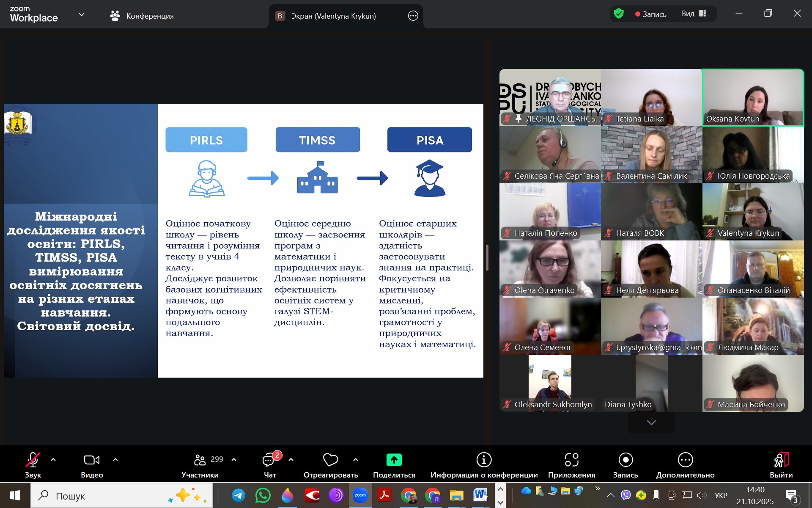Expand audio settings arrow next to Sound
Screen dimensions: 812x508
tap(53, 459)
